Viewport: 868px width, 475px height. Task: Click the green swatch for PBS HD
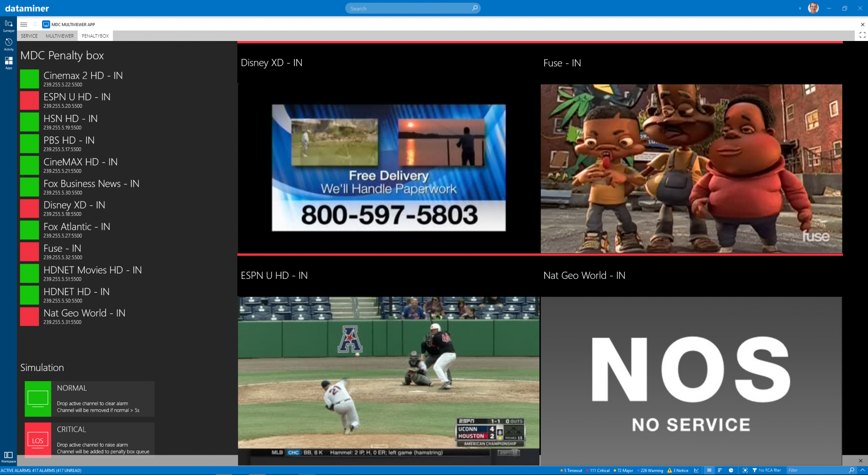pos(30,143)
